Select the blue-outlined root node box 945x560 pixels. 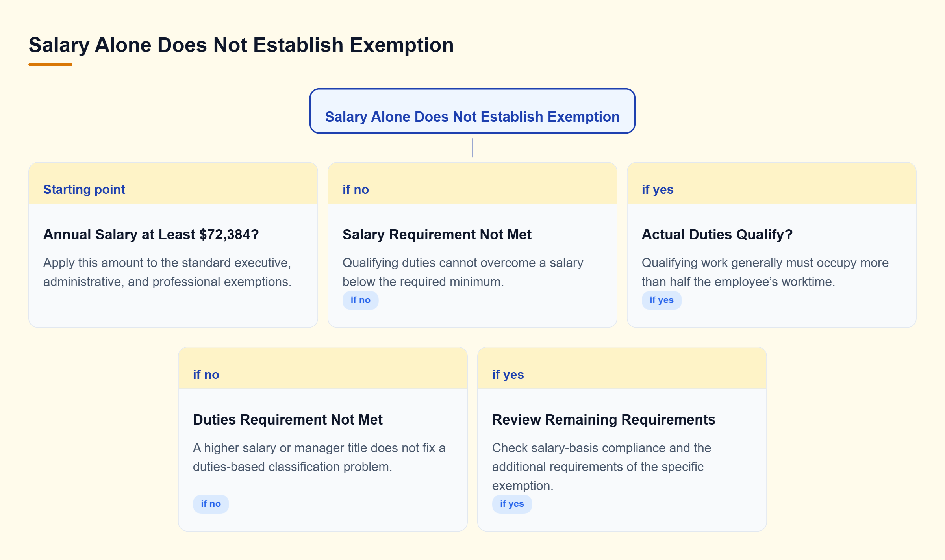tap(472, 111)
